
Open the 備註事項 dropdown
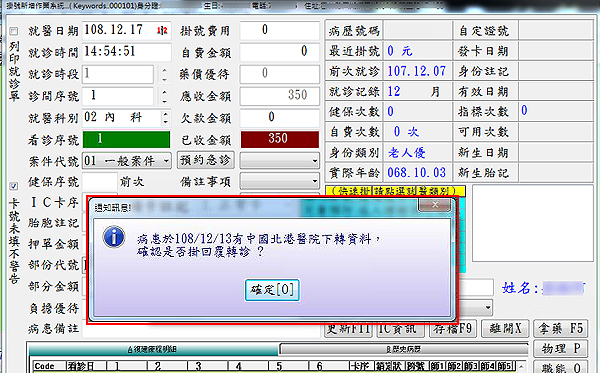pos(315,181)
